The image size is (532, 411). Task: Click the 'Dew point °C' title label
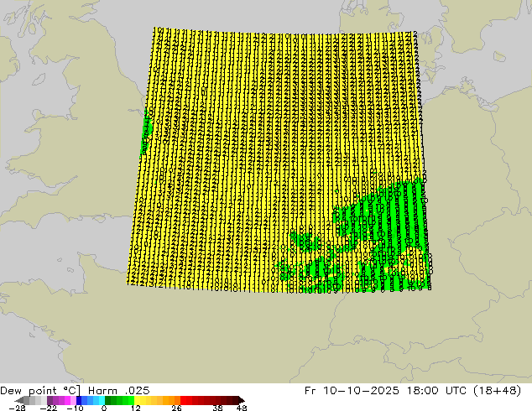point(39,391)
